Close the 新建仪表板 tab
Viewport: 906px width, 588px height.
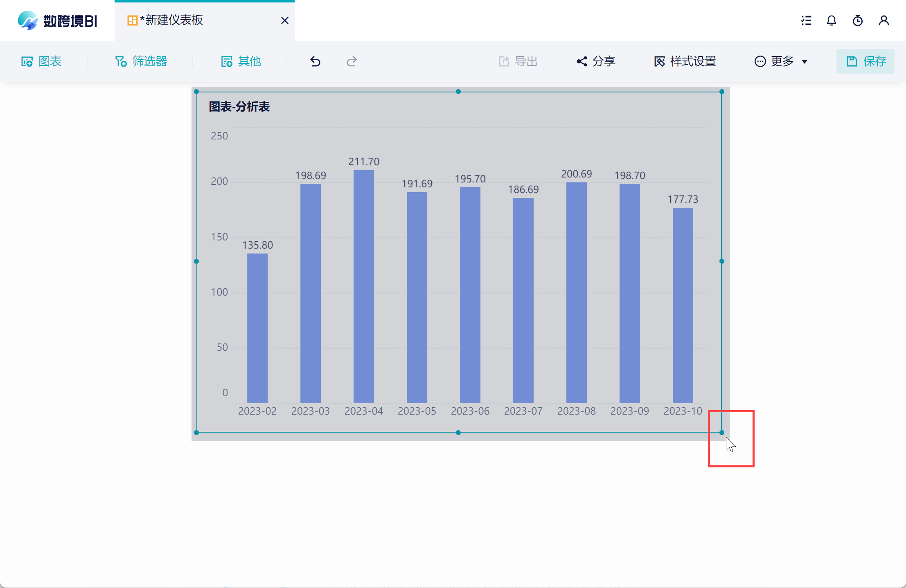pyautogui.click(x=285, y=20)
